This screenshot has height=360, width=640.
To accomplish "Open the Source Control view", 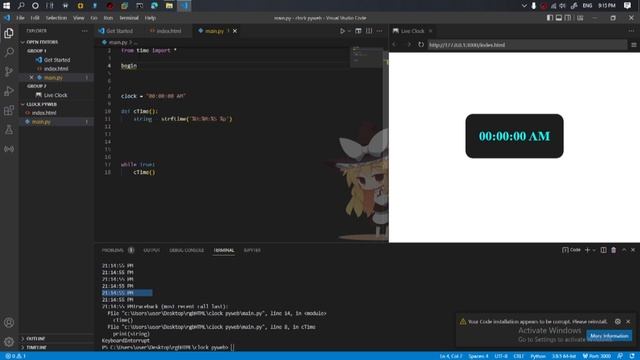I will click(x=9, y=71).
